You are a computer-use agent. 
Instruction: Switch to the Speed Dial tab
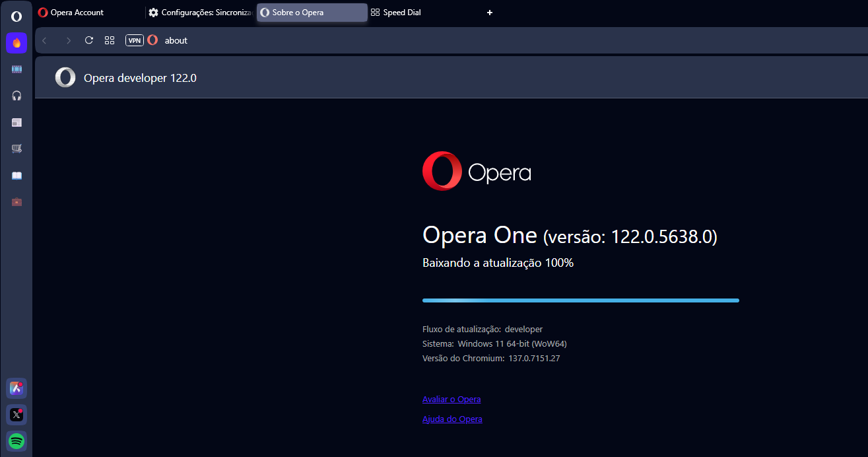pyautogui.click(x=422, y=13)
